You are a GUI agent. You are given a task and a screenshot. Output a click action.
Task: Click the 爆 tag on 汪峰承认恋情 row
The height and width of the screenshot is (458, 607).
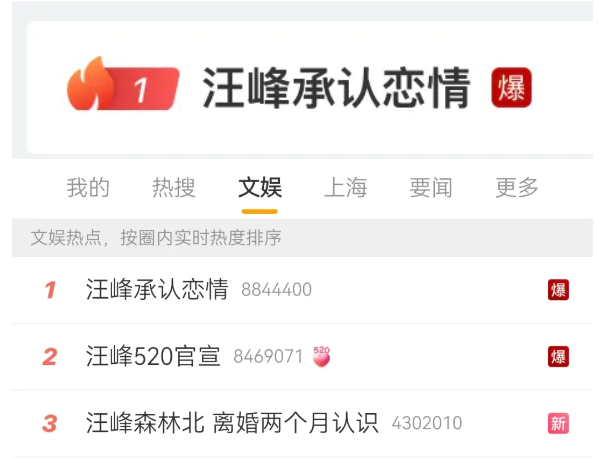(558, 290)
